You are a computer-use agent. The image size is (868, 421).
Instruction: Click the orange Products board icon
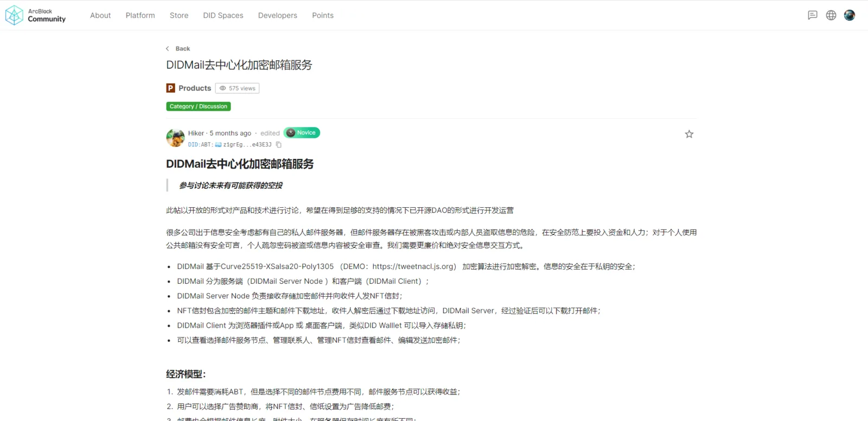coord(170,88)
